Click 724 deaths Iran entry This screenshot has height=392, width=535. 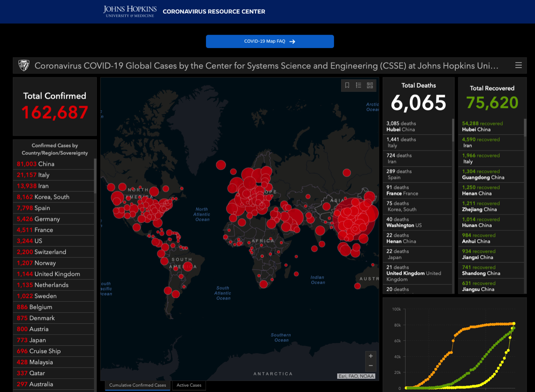(417, 159)
